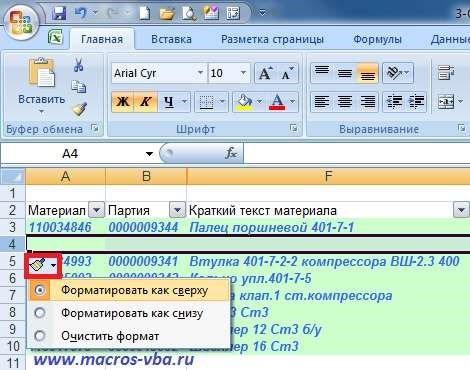Center text horizontally
This screenshot has height=370, width=470.
tap(345, 101)
